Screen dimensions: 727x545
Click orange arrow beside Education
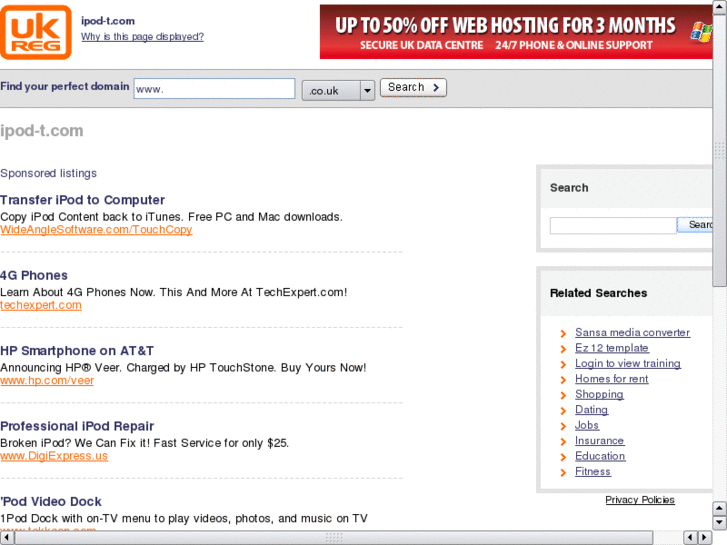point(563,457)
